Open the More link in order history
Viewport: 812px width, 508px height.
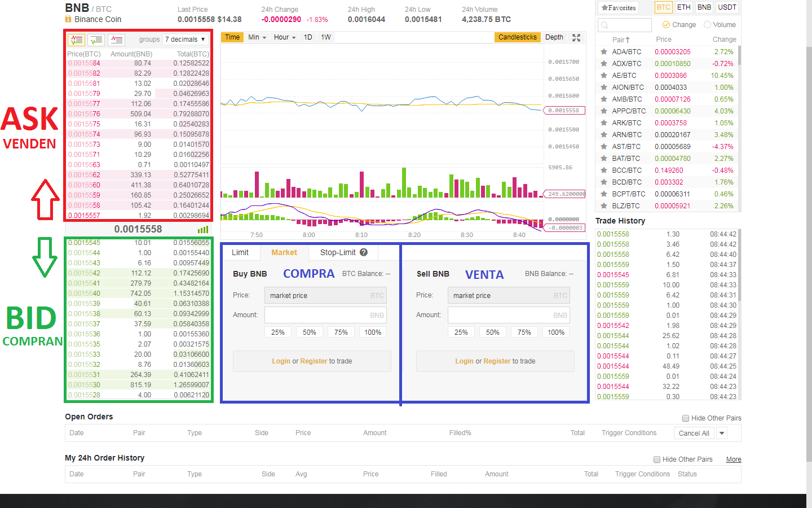(x=734, y=459)
